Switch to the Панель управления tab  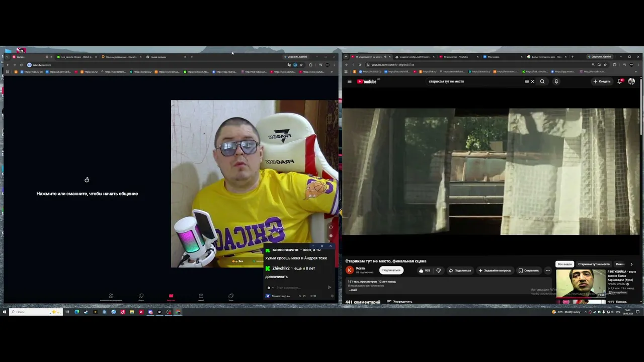tap(121, 57)
